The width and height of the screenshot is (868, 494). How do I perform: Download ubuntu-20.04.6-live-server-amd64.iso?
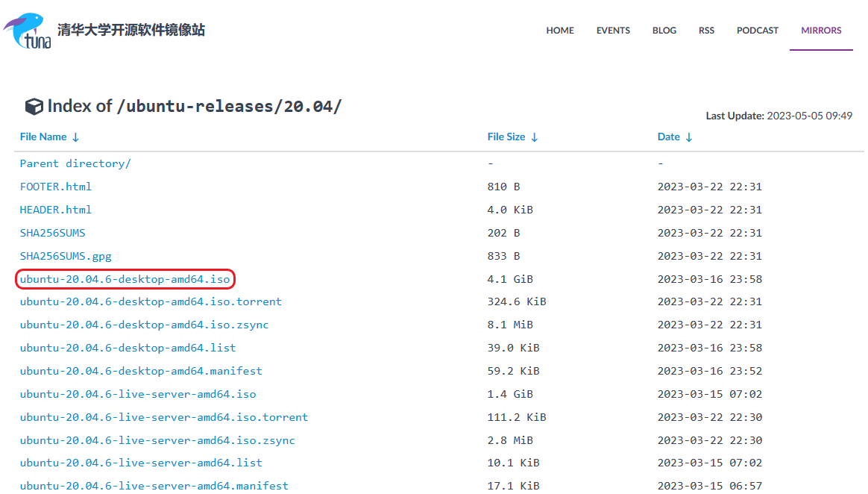[138, 394]
